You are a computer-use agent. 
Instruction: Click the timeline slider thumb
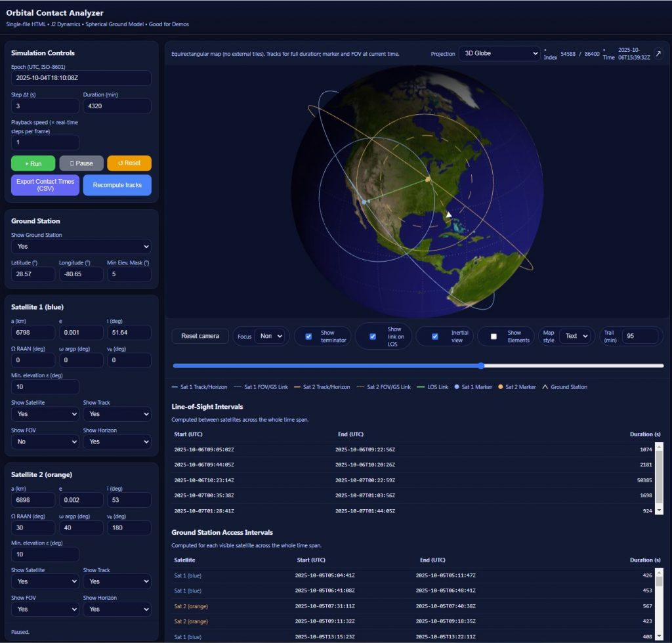(481, 365)
